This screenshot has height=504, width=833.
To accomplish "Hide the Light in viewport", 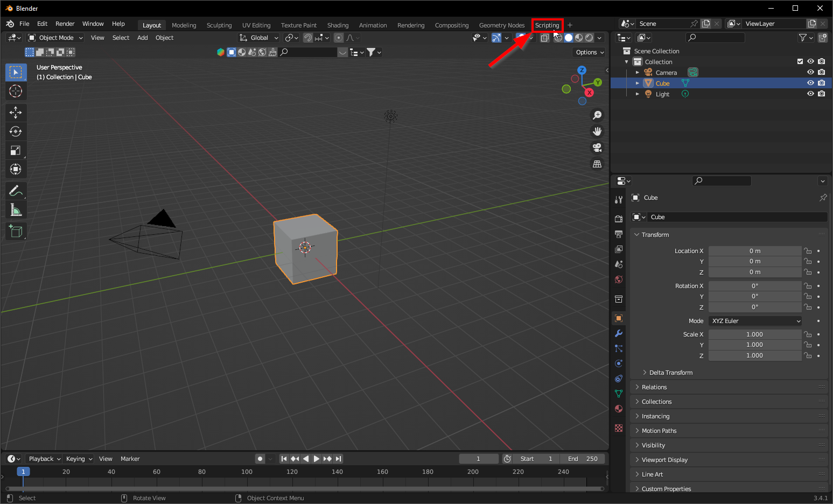I will click(810, 94).
